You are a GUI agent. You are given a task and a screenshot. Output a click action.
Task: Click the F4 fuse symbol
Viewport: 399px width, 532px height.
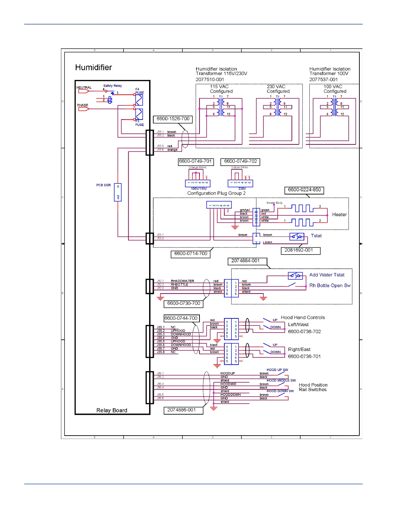click(x=139, y=100)
